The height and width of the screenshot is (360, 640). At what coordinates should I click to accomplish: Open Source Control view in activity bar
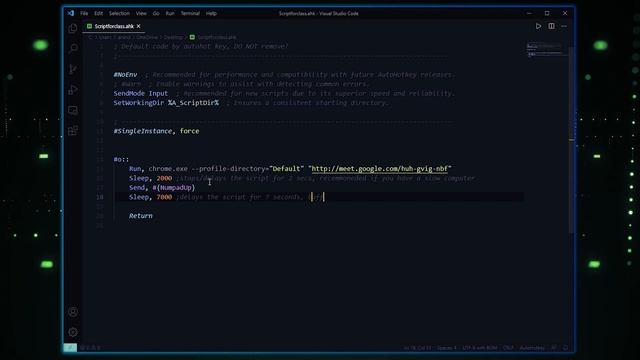pos(73,69)
